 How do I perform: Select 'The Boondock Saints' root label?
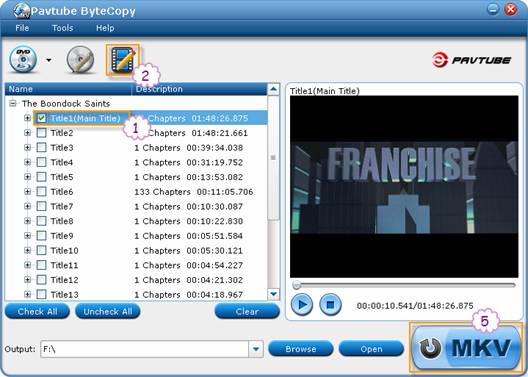tap(66, 104)
